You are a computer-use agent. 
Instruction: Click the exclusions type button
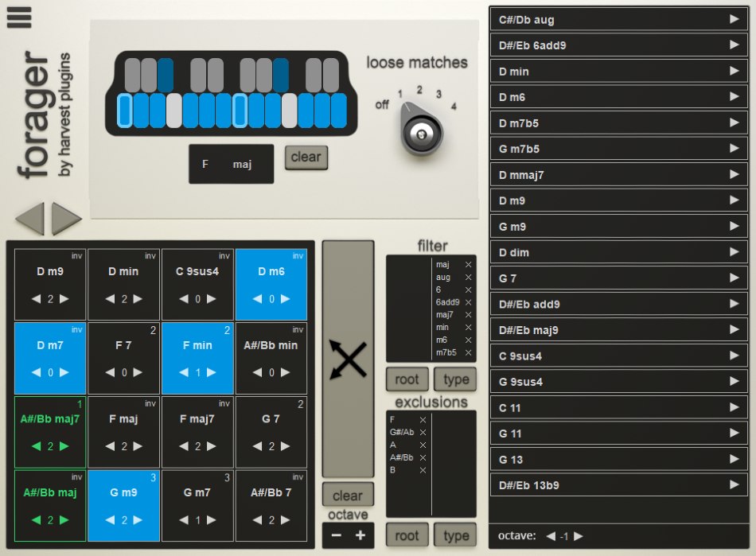[x=456, y=535]
